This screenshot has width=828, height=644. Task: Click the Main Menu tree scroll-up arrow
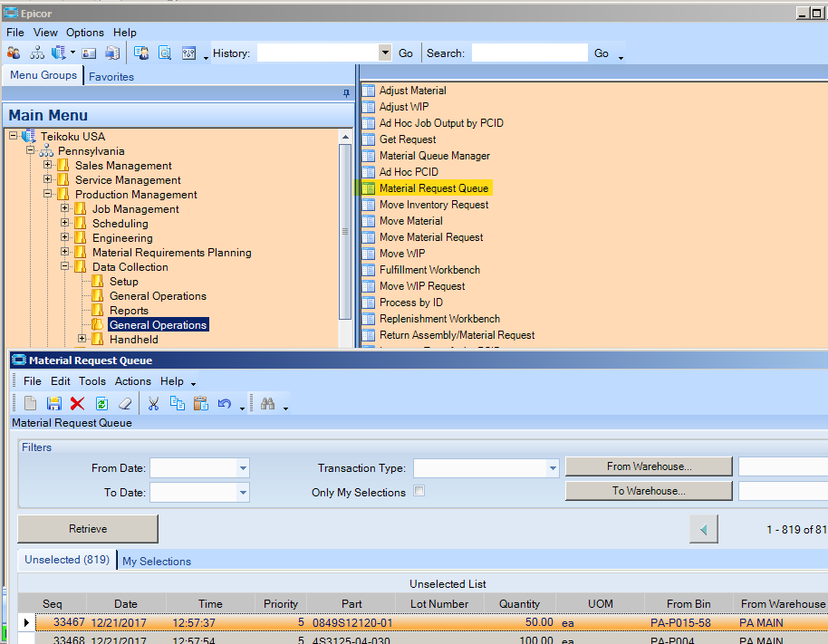click(x=345, y=137)
